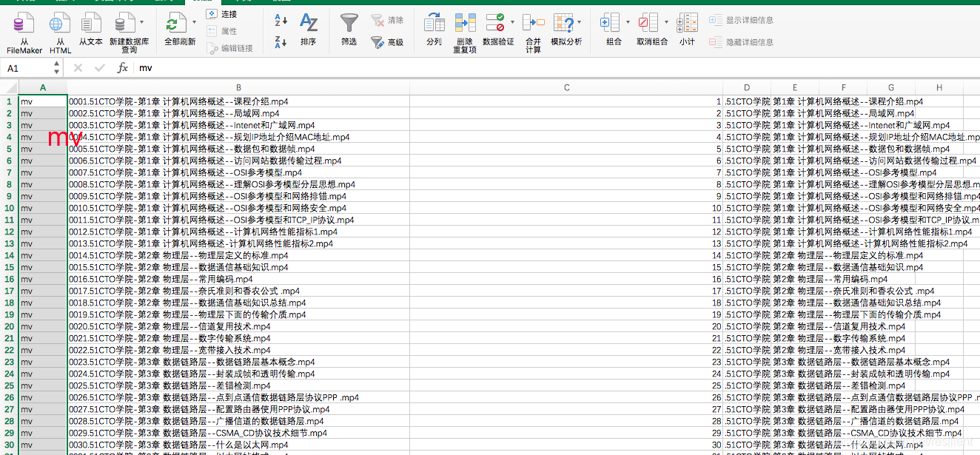Image resolution: width=980 pixels, height=455 pixels.
Task: Select cell '0027.51CTO学院-第3章 数据链路层--配置路由器使用PPP协议.mp4'
Action: click(238, 409)
